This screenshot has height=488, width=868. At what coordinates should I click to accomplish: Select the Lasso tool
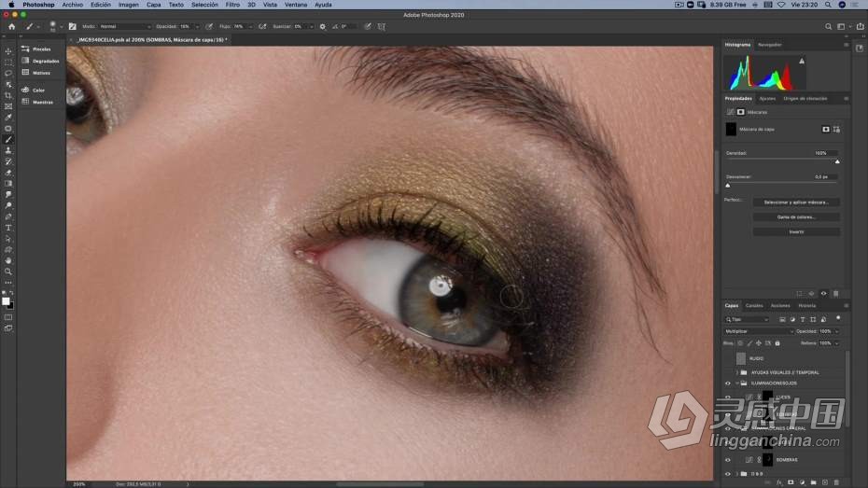click(8, 73)
